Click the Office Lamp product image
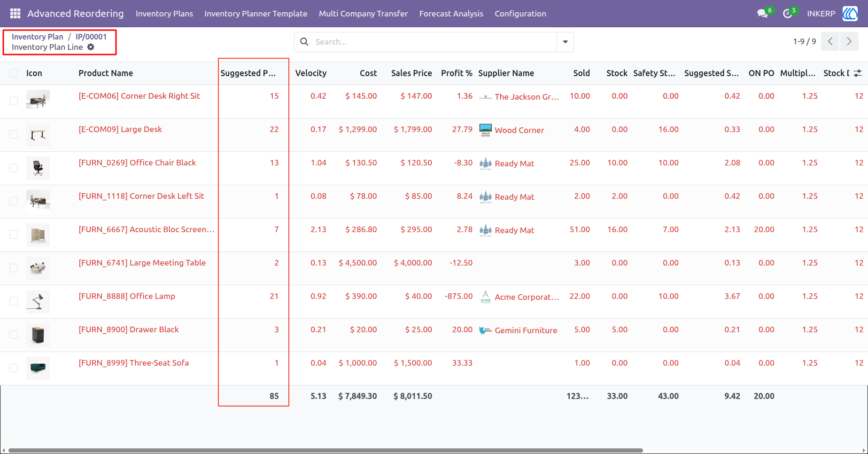 tap(38, 301)
